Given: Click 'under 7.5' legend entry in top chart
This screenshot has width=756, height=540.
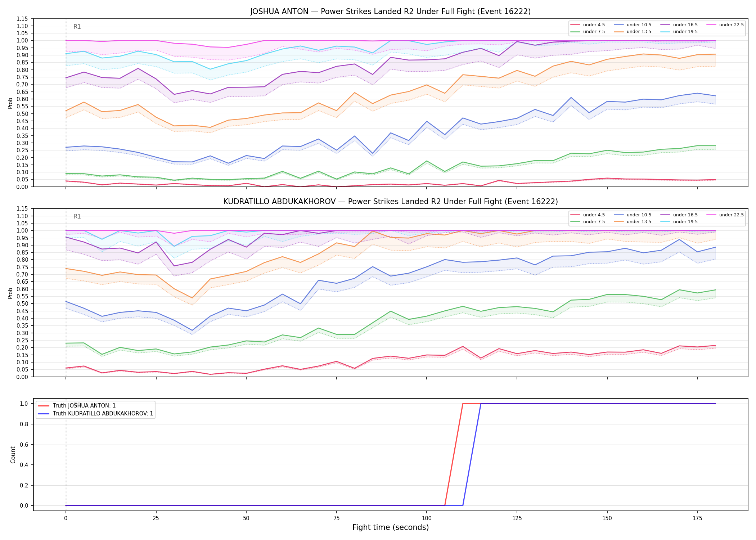Looking at the screenshot, I should (x=588, y=32).
